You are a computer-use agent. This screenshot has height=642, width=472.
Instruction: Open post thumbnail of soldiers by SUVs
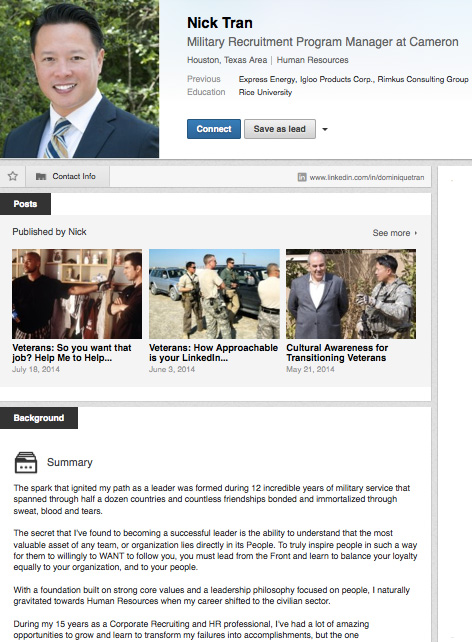coord(214,294)
